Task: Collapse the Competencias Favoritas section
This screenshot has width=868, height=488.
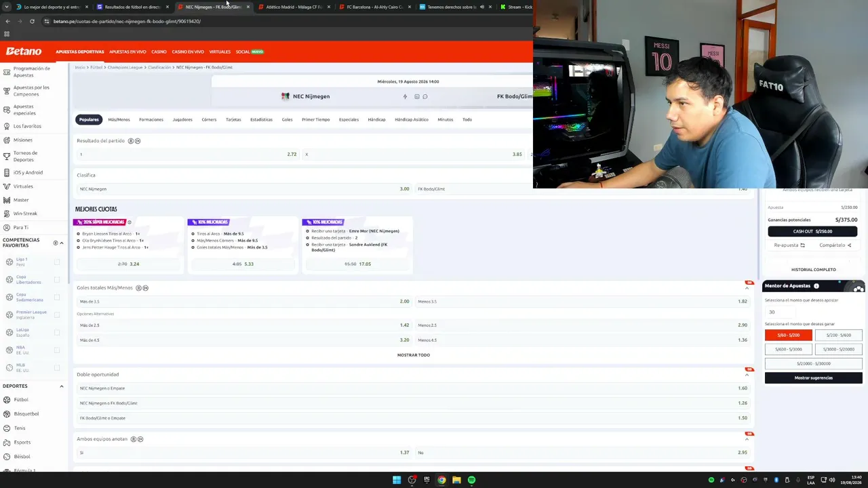Action: (x=62, y=243)
